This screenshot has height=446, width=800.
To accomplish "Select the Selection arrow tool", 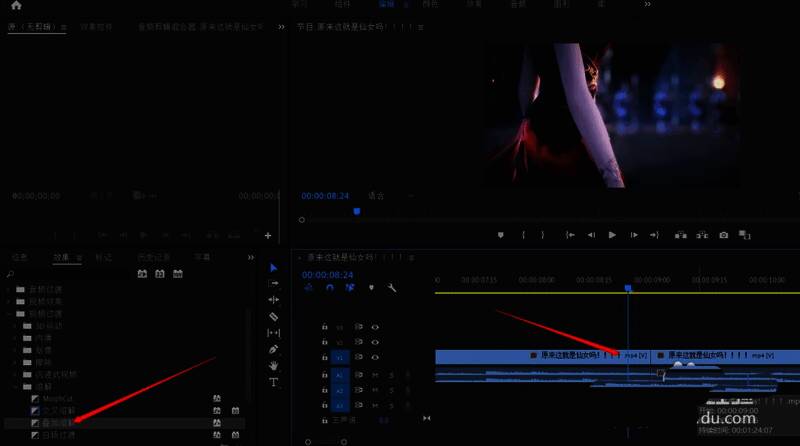I will point(274,268).
